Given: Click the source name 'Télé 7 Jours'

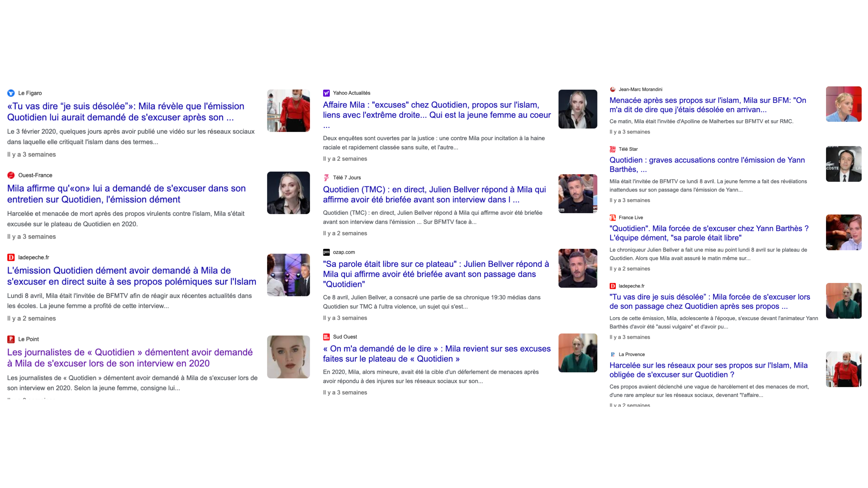Looking at the screenshot, I should (x=347, y=178).
